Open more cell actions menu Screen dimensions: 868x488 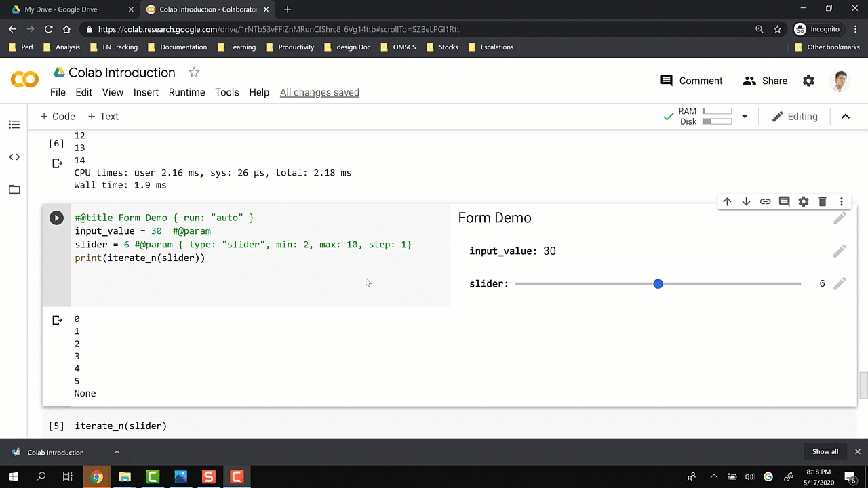(841, 201)
